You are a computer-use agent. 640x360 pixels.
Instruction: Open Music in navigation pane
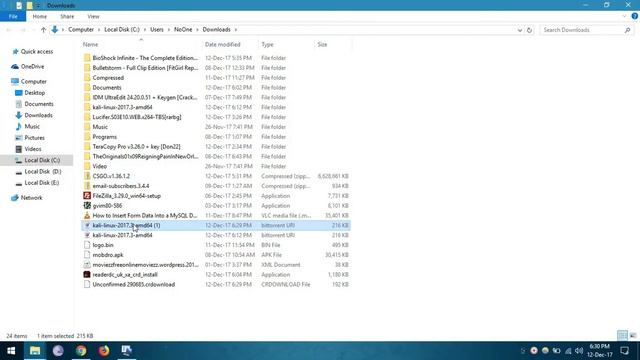click(32, 127)
